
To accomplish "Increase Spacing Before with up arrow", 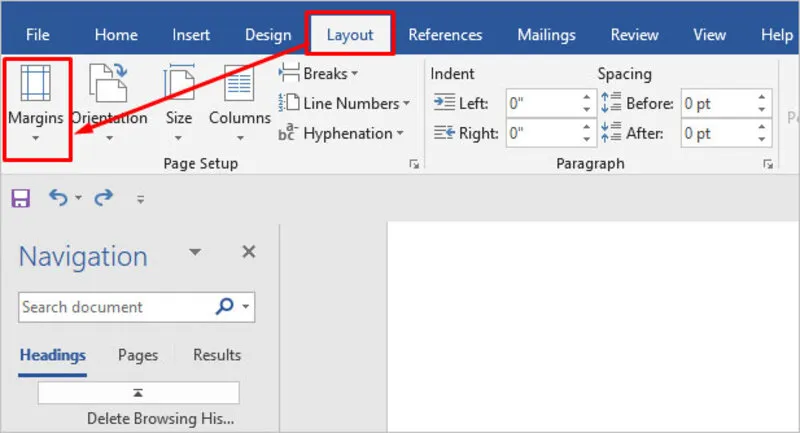I will pyautogui.click(x=762, y=97).
